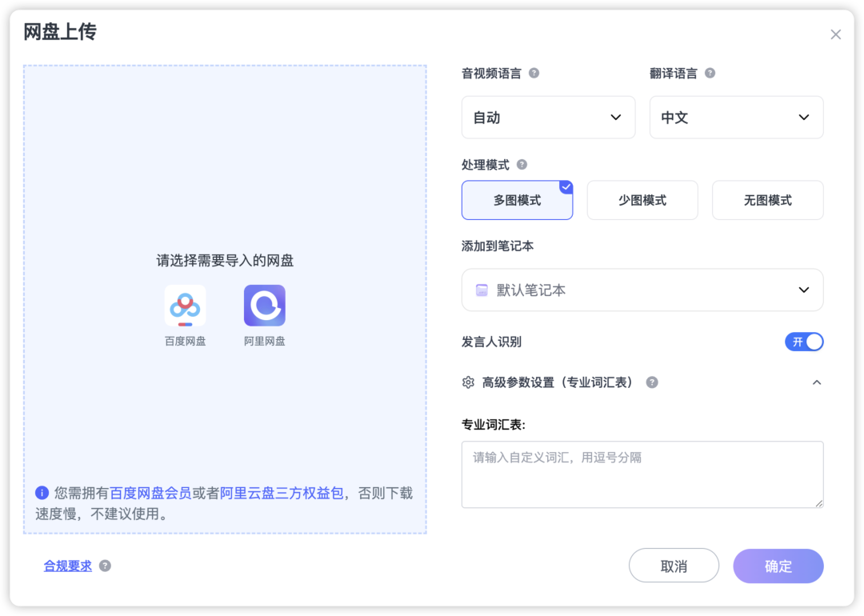The image size is (864, 616).
Task: Click the help icon next to 处理模式
Action: tap(522, 164)
